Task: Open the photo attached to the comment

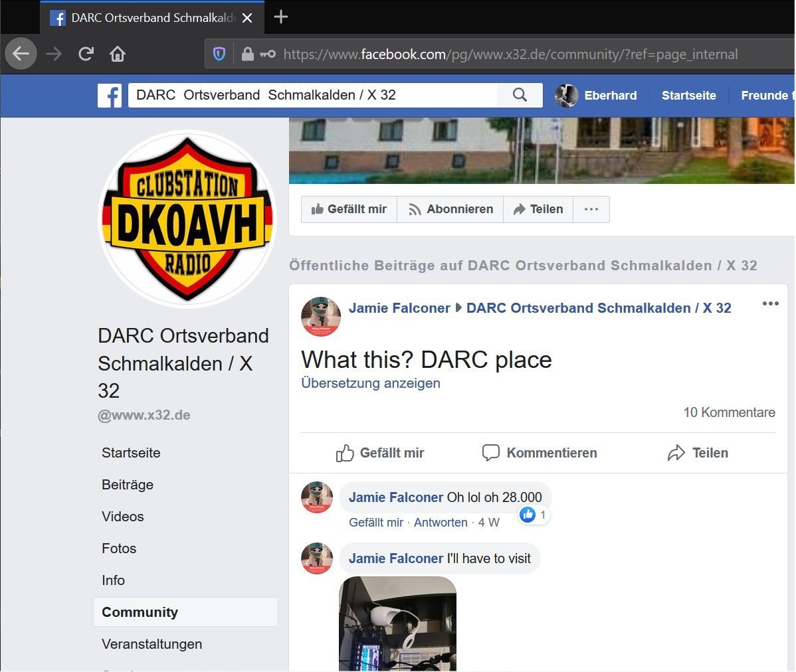Action: coord(397,624)
